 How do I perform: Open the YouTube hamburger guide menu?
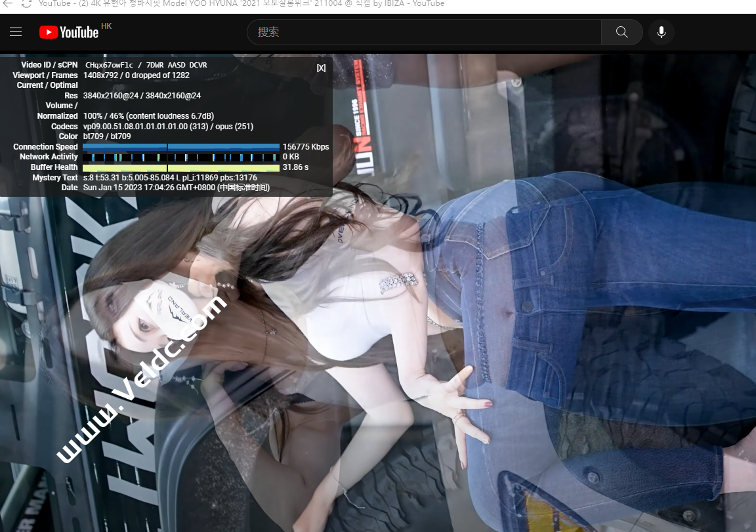pyautogui.click(x=16, y=32)
